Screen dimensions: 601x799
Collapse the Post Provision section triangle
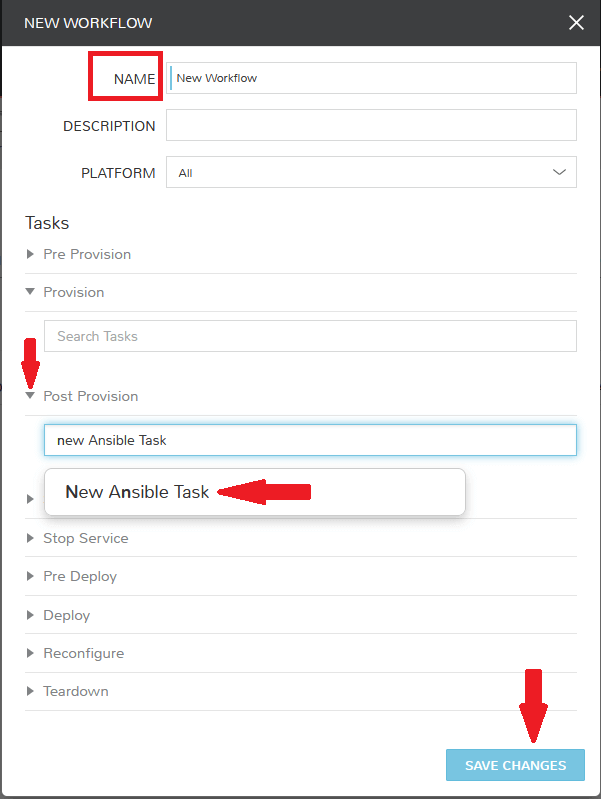pos(31,396)
